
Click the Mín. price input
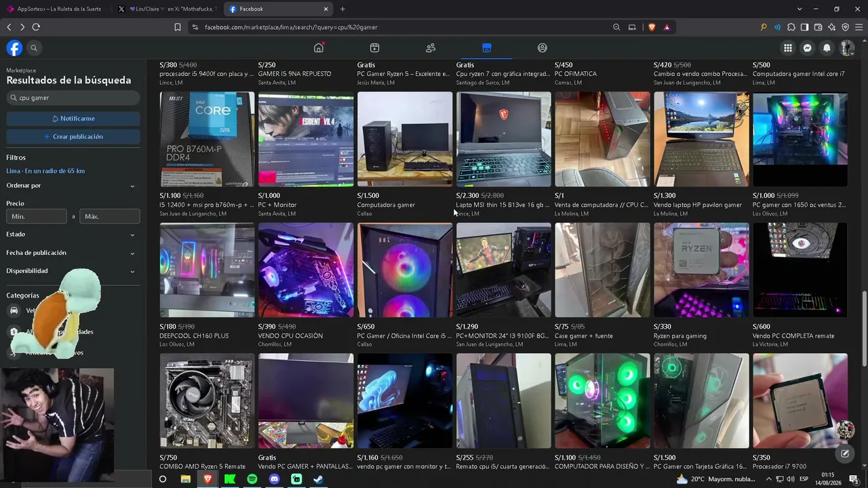click(x=37, y=216)
